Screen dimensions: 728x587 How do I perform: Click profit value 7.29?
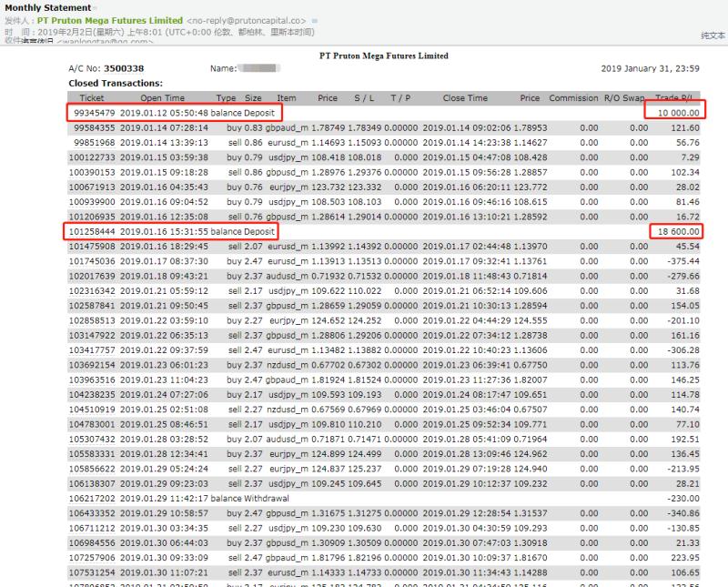point(690,157)
